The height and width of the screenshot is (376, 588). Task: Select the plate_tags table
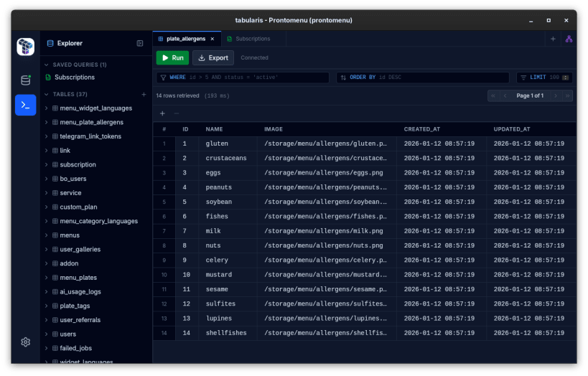click(75, 306)
